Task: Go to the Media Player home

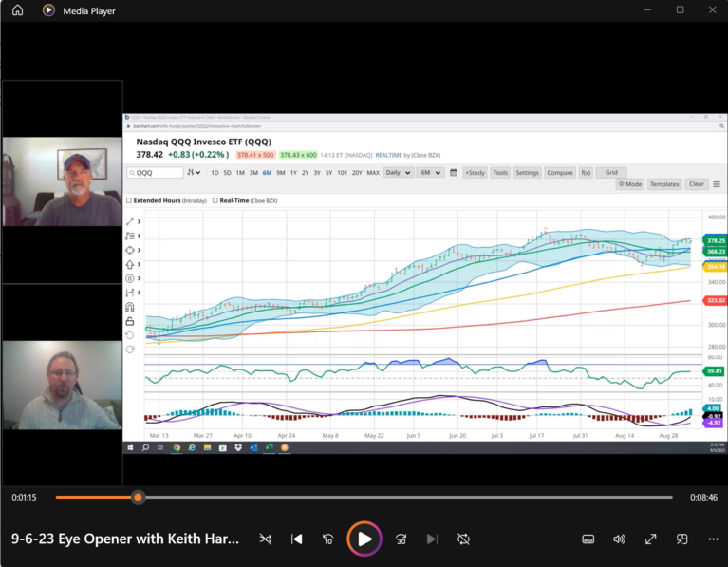Action: pyautogui.click(x=17, y=10)
